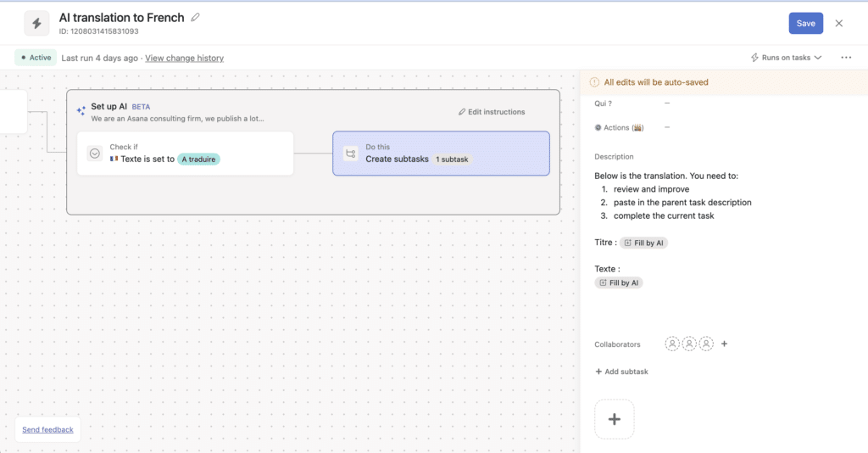Open View change history link
This screenshot has width=868, height=453.
point(184,58)
